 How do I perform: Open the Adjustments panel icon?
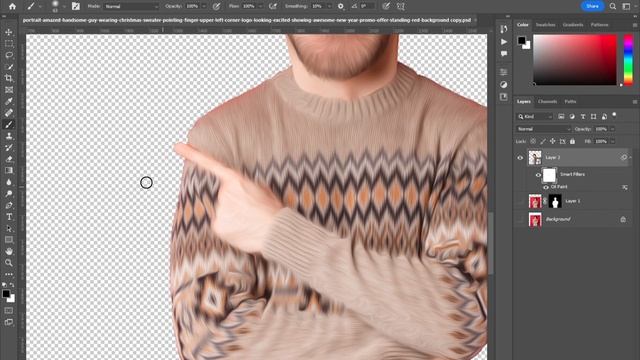point(504,84)
